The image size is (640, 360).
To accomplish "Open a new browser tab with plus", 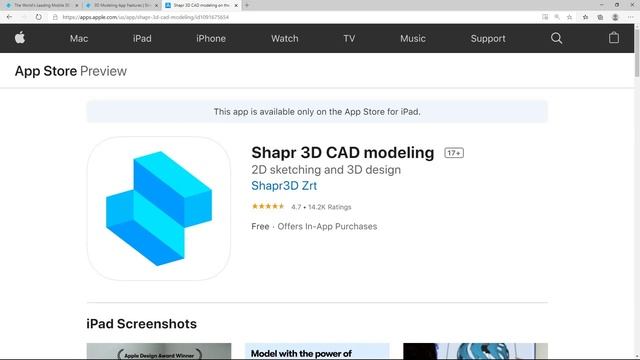I will click(x=247, y=5).
